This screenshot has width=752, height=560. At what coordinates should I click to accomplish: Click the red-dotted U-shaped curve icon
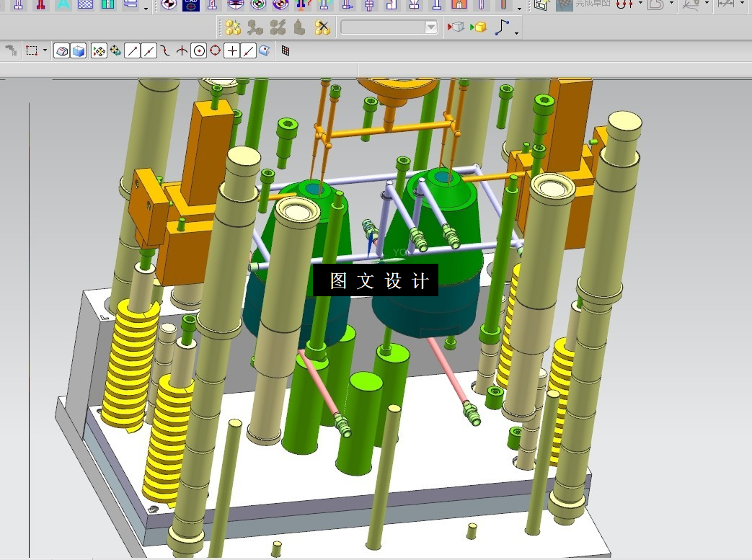pyautogui.click(x=624, y=5)
